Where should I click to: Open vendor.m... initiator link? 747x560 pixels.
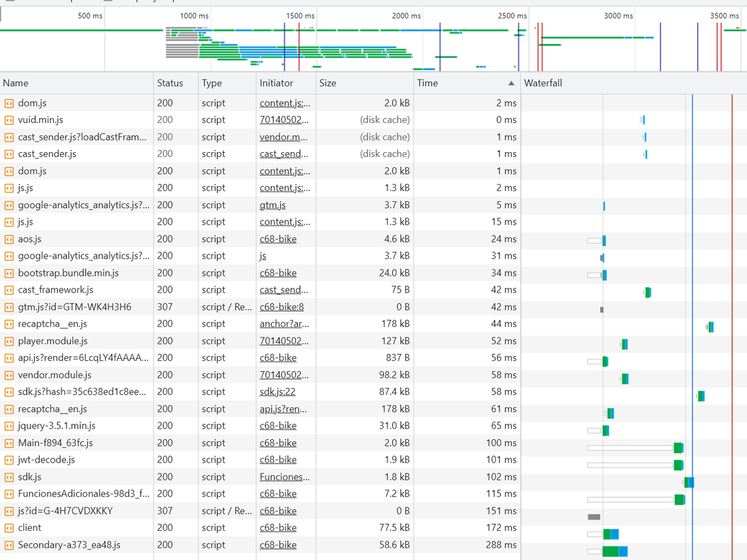[x=284, y=137]
